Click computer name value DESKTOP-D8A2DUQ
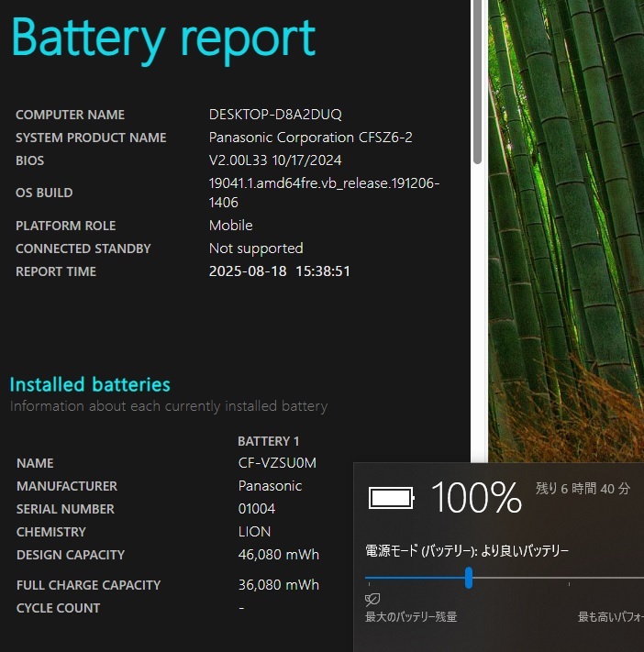 click(275, 115)
